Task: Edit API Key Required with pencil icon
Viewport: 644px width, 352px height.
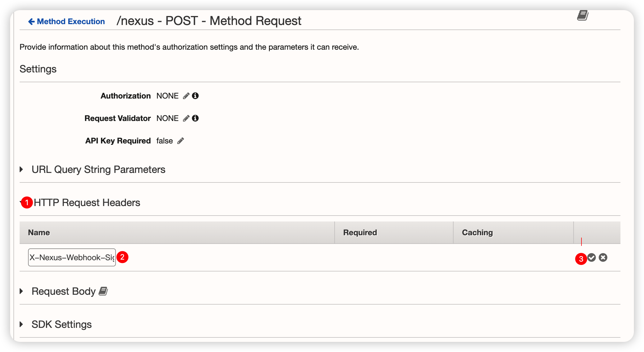Action: [x=181, y=141]
